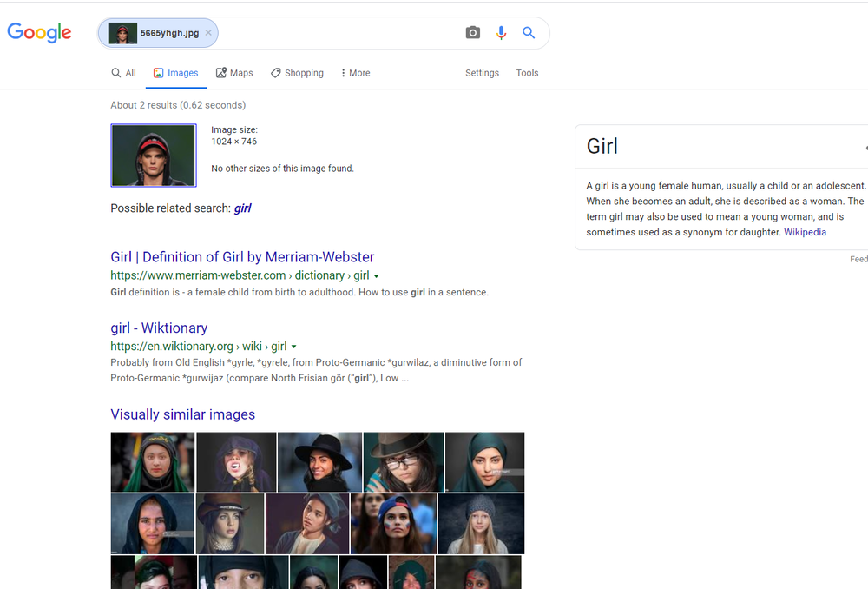
Task: Open similar image of woman in black wide-brim hat
Action: [319, 462]
